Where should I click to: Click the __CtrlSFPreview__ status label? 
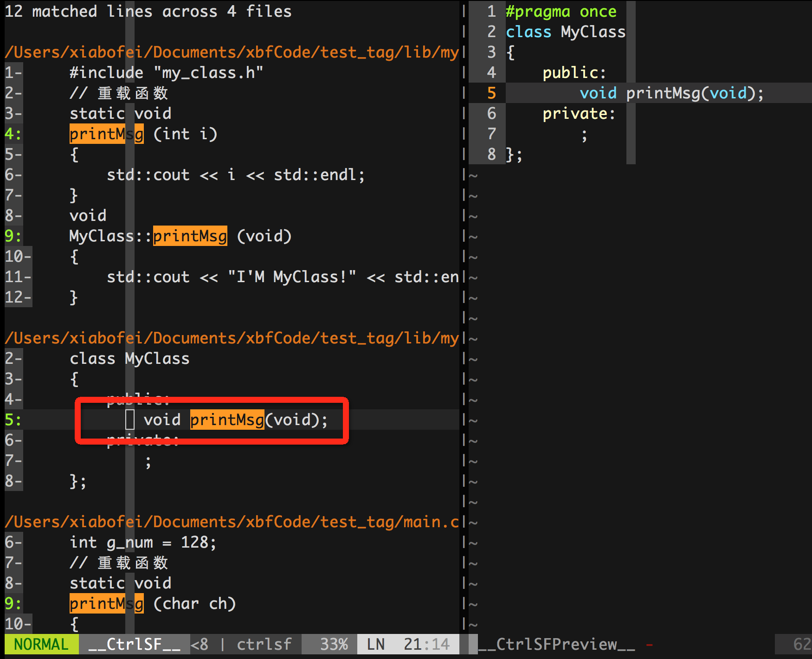(556, 644)
